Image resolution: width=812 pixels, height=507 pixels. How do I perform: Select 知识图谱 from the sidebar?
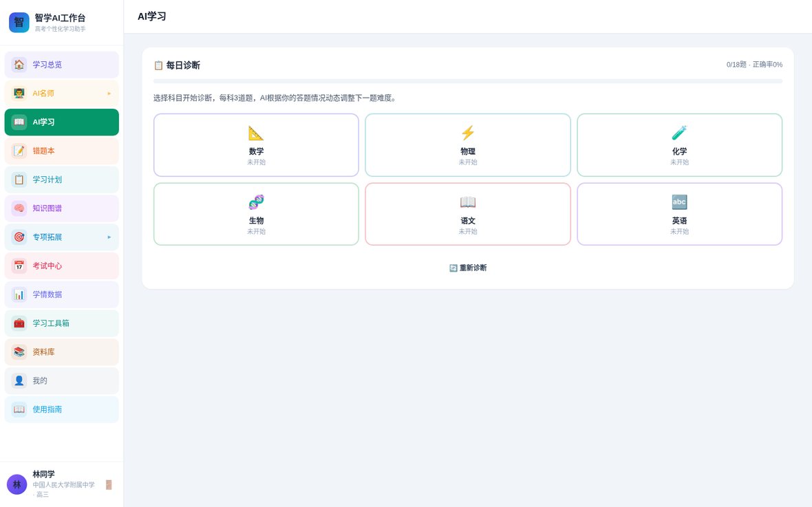[62, 208]
